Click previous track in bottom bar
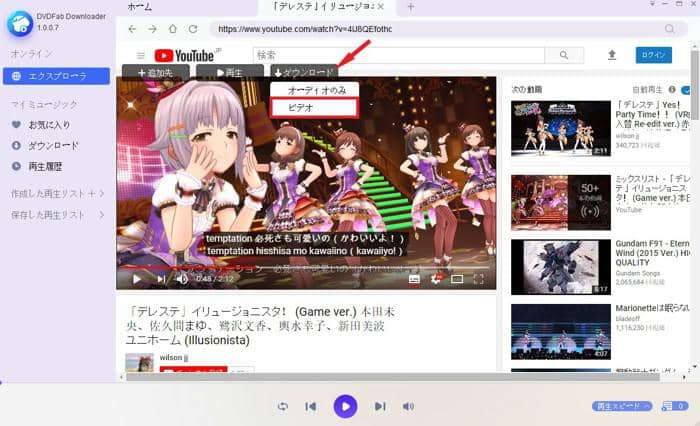This screenshot has width=700, height=426. pos(311,406)
